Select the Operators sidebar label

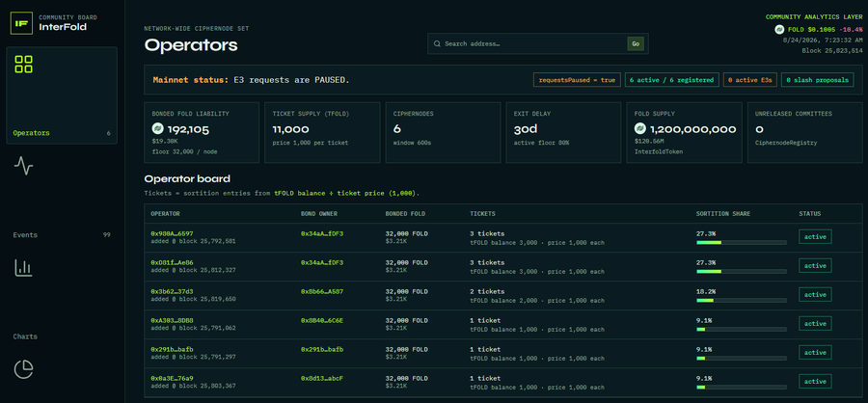click(x=31, y=133)
